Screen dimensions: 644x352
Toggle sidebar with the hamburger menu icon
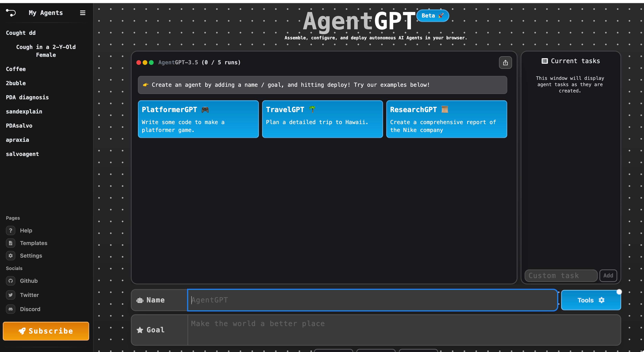click(83, 13)
